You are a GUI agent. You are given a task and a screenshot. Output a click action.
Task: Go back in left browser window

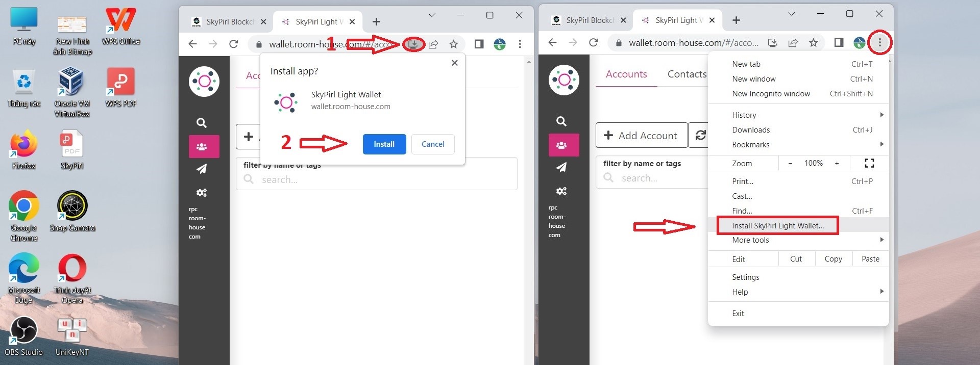(x=193, y=44)
